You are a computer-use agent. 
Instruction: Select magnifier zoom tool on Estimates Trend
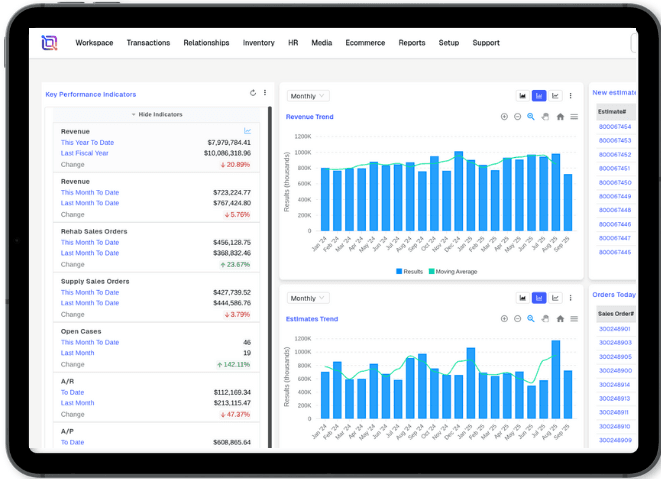tap(532, 319)
